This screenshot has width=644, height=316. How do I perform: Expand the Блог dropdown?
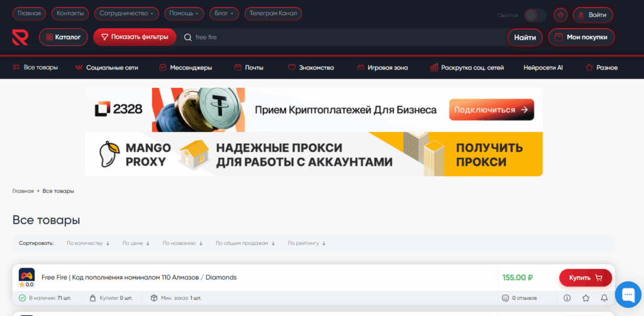(224, 14)
